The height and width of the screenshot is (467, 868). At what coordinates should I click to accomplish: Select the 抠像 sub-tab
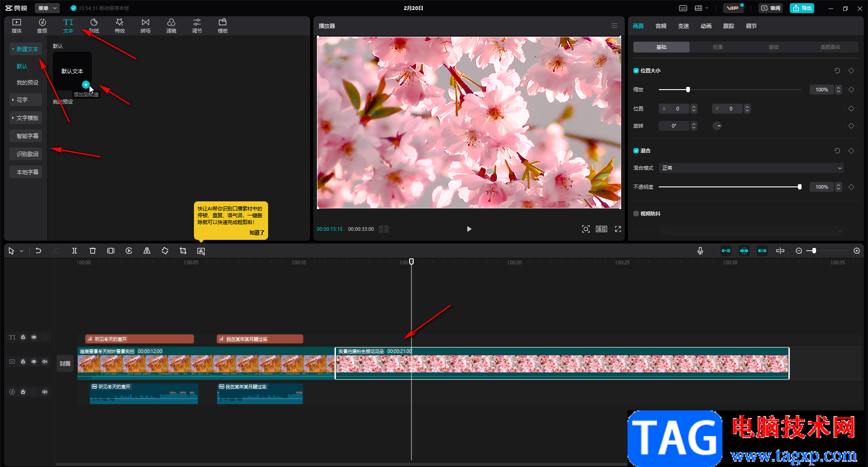tap(717, 47)
